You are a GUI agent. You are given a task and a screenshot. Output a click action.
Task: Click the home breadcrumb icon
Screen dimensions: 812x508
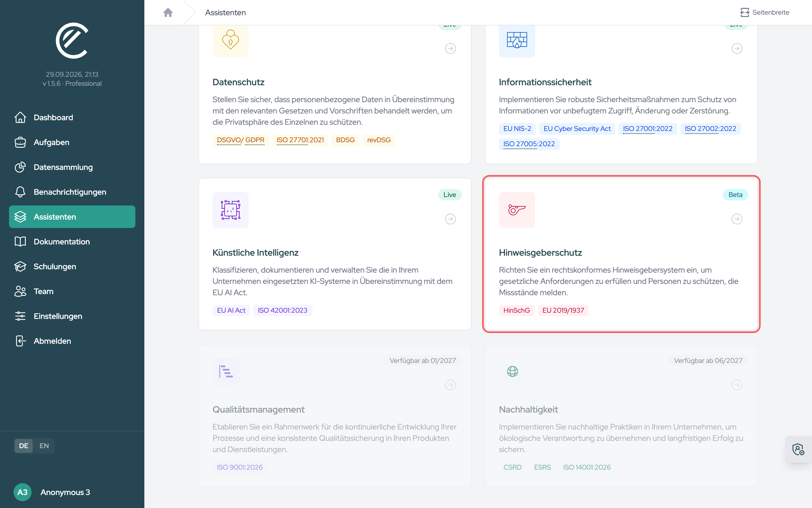click(x=168, y=12)
